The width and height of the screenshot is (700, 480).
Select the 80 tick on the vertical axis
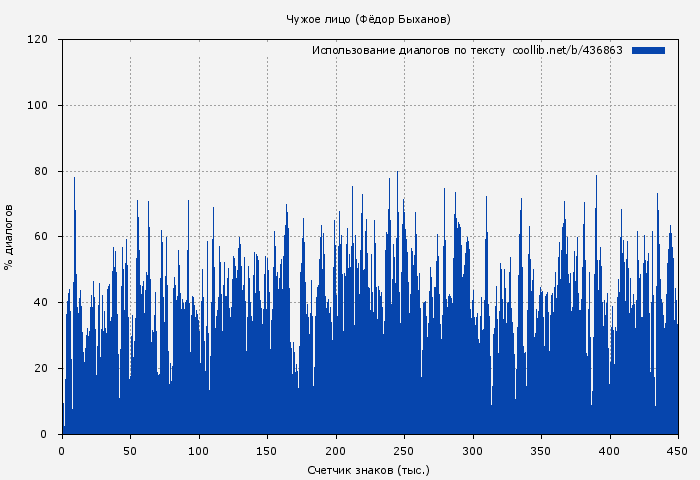(x=41, y=171)
